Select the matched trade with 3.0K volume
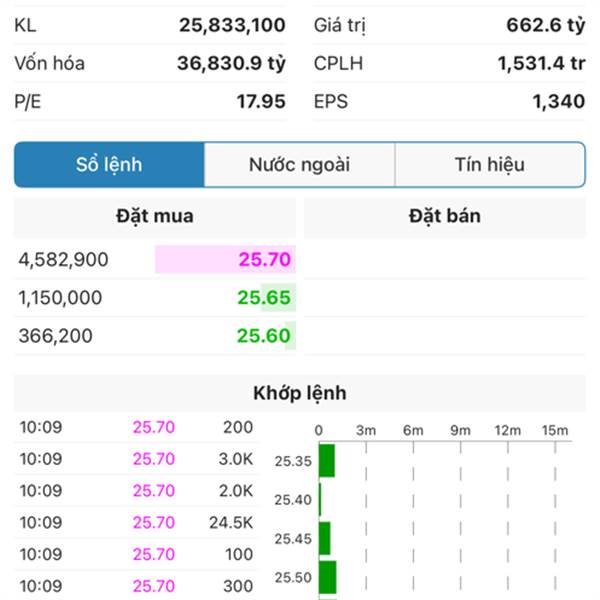Screen dimensions: 600x600 tap(137, 459)
